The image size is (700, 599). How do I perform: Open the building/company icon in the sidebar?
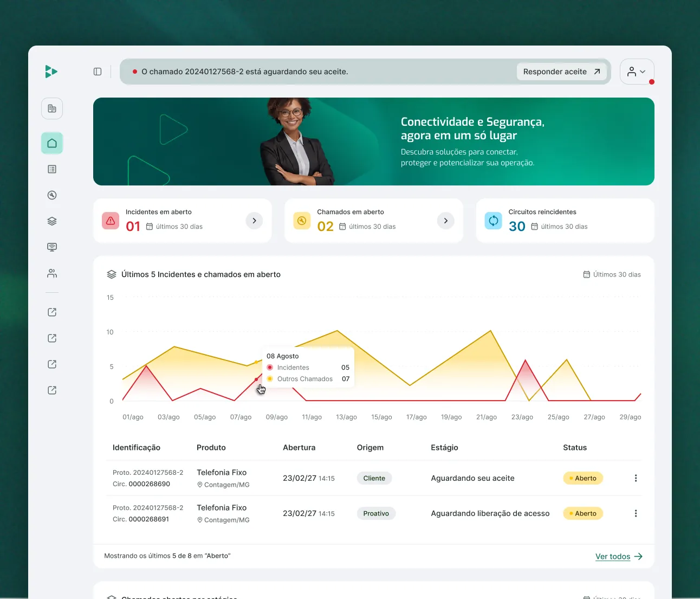(52, 108)
